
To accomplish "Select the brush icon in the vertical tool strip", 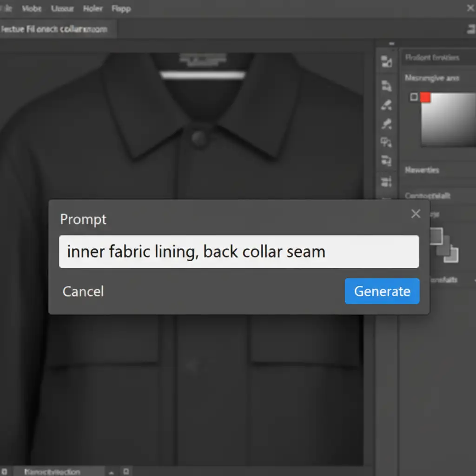I will pyautogui.click(x=386, y=105).
